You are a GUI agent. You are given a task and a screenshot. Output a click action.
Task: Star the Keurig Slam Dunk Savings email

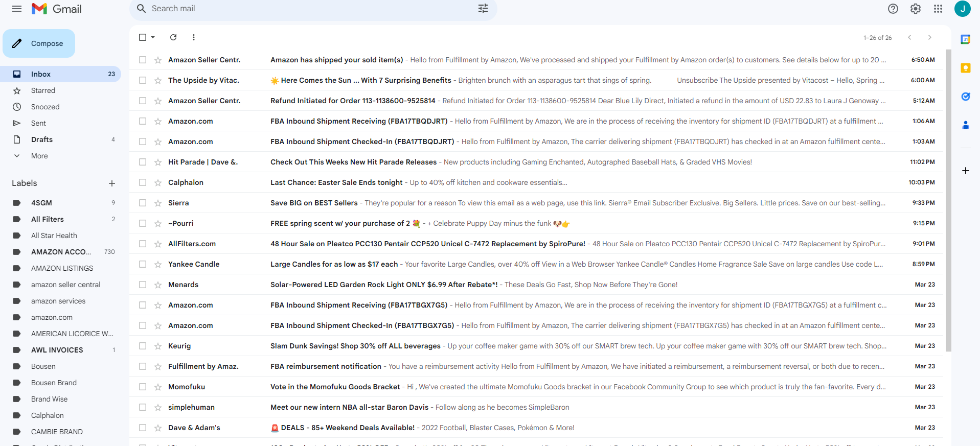pos(158,346)
